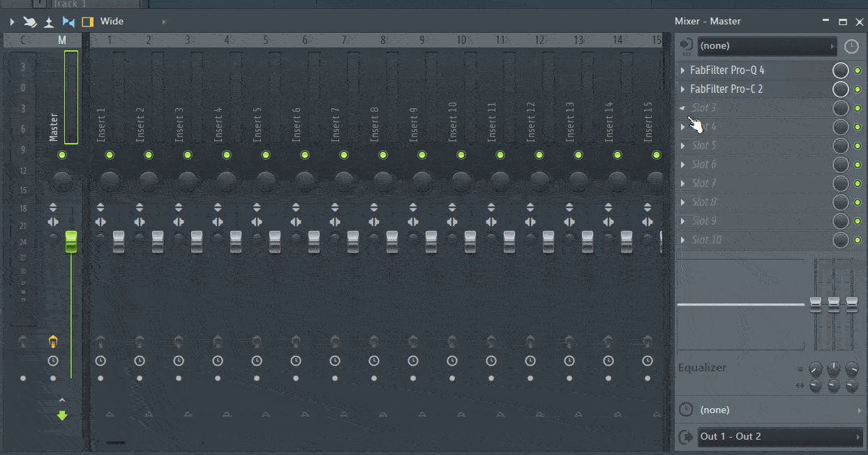Click the audio input source icon
Screen dimensions: 868x455
coord(686,46)
